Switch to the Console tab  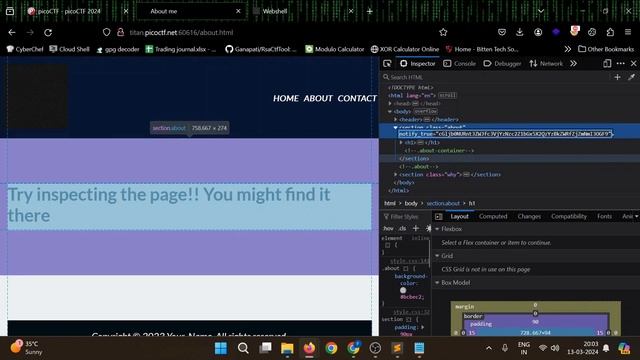pyautogui.click(x=460, y=64)
